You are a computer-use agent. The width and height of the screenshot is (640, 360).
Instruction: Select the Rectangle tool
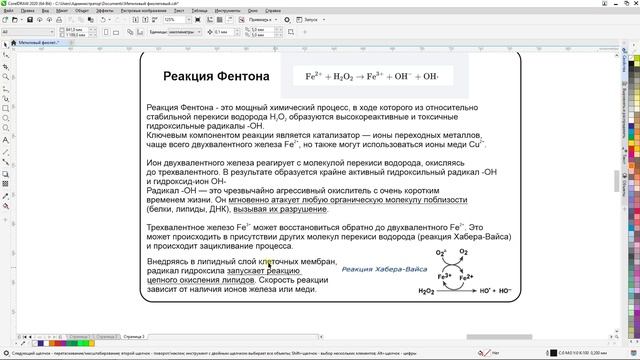5,109
